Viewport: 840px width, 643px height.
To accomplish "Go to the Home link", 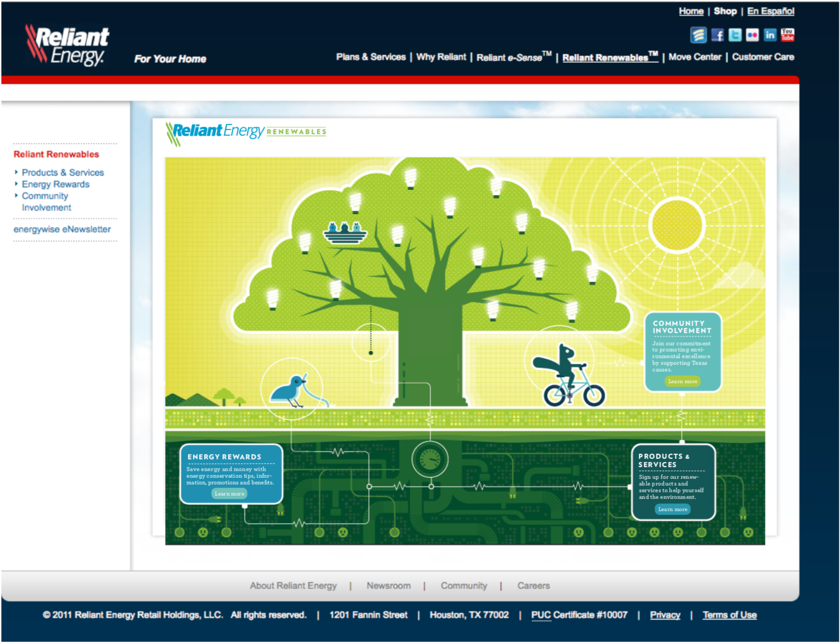I will click(691, 11).
